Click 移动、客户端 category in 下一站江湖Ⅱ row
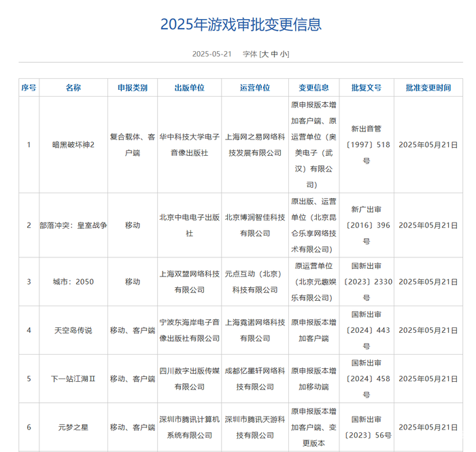The width and height of the screenshot is (476, 452). tap(133, 378)
